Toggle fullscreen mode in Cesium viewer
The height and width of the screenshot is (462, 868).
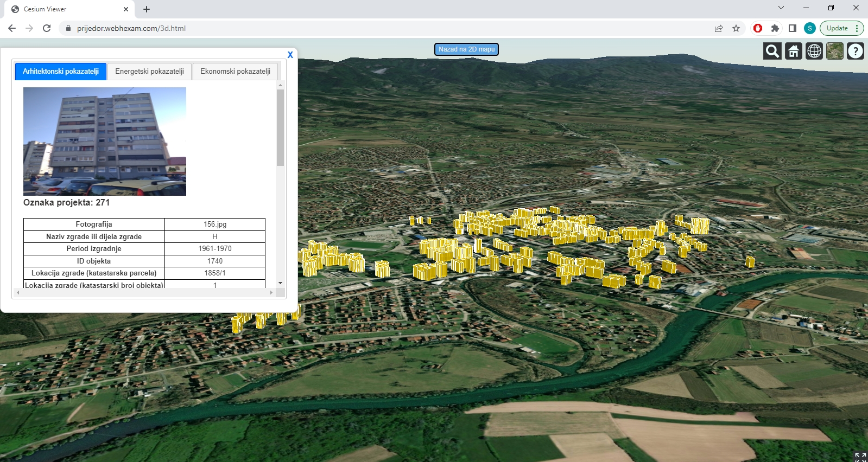[860, 456]
